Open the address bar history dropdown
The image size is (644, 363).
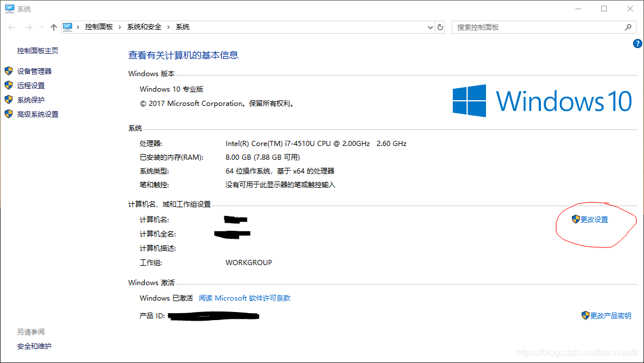430,27
